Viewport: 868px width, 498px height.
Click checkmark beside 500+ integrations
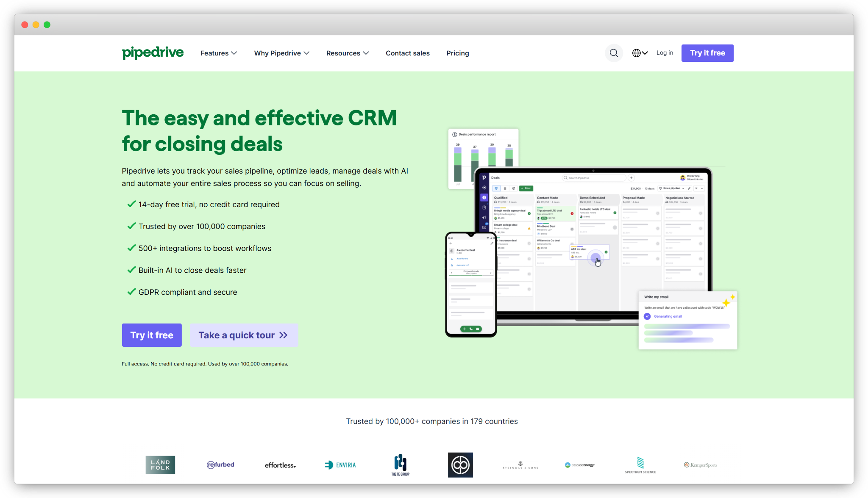[x=131, y=248]
